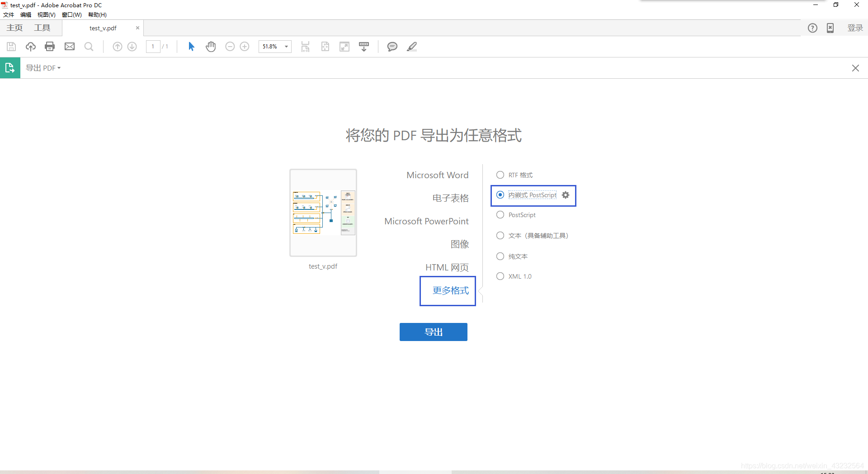Select the Hand pan tool
Viewport: 868px width, 474px height.
[211, 47]
